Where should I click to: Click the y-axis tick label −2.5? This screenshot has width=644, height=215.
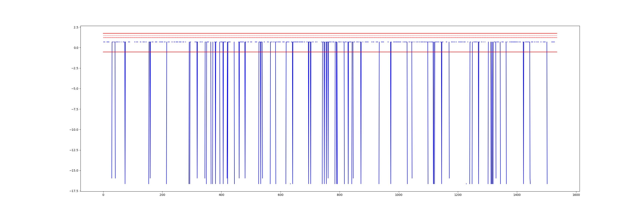click(75, 68)
